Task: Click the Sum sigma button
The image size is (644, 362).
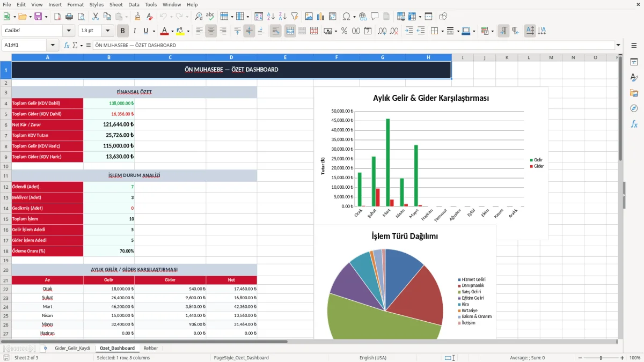Action: click(75, 46)
